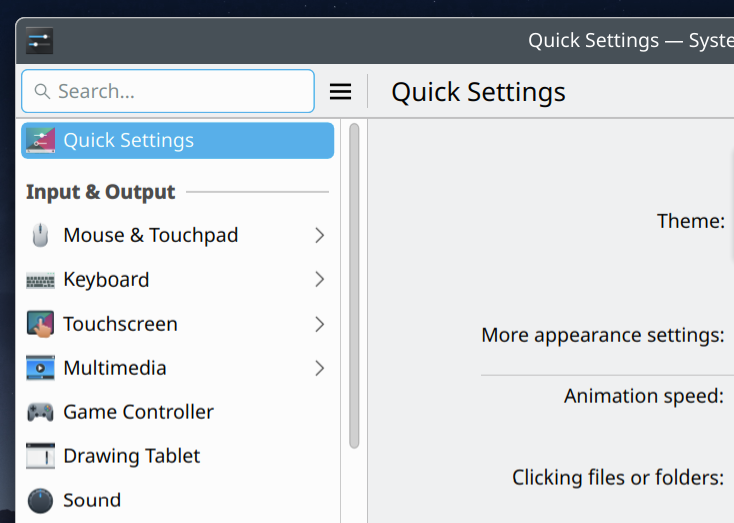Image resolution: width=734 pixels, height=523 pixels.
Task: Open the hamburger menu button
Action: point(340,92)
